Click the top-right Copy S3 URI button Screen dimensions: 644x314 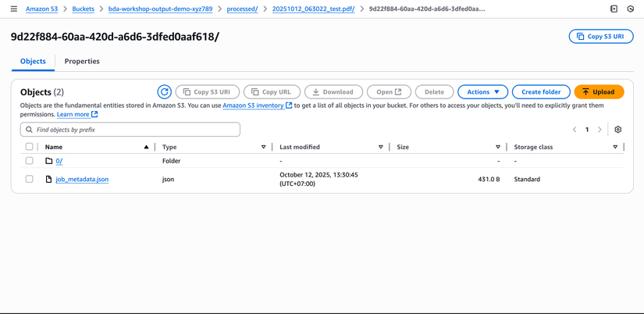(x=601, y=36)
